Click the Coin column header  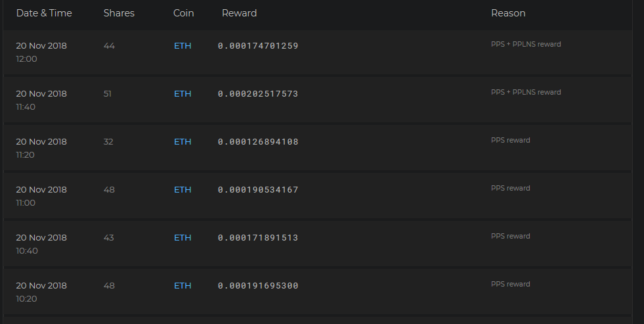point(183,13)
